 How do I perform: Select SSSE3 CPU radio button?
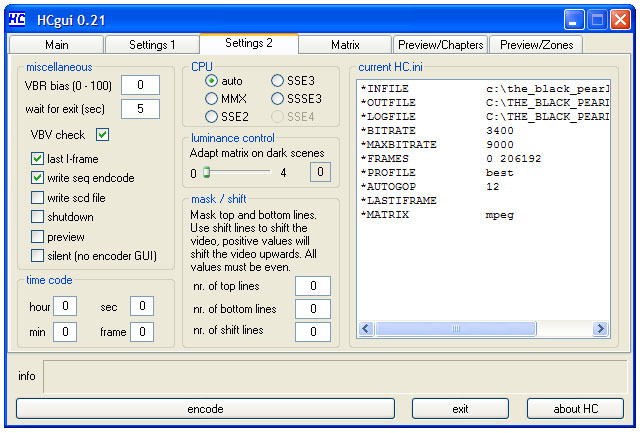(277, 99)
